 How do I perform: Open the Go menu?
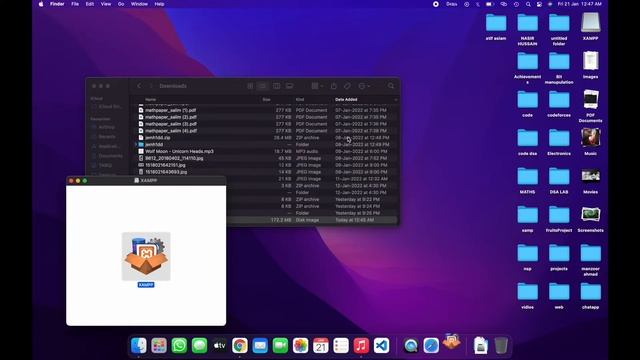click(121, 4)
